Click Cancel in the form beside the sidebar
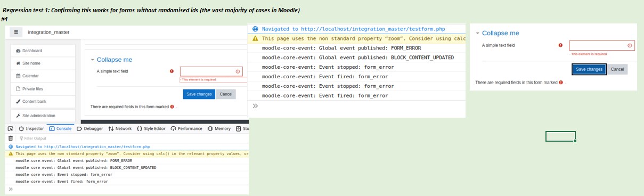 [226, 94]
